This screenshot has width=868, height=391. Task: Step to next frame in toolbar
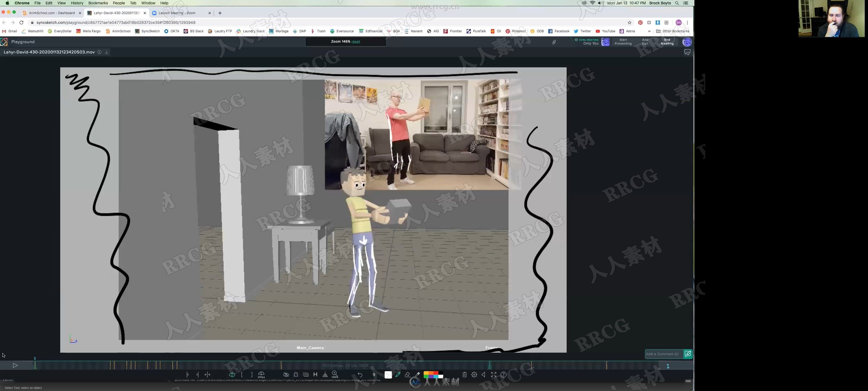[x=197, y=374]
